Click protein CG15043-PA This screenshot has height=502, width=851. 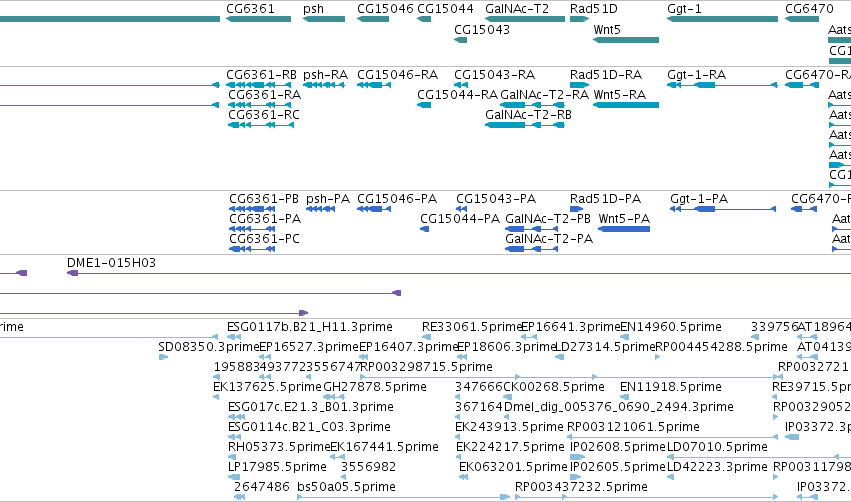point(496,199)
